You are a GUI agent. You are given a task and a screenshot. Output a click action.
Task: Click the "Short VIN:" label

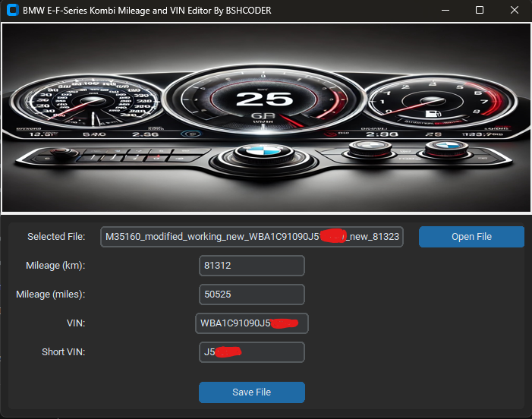coord(64,352)
